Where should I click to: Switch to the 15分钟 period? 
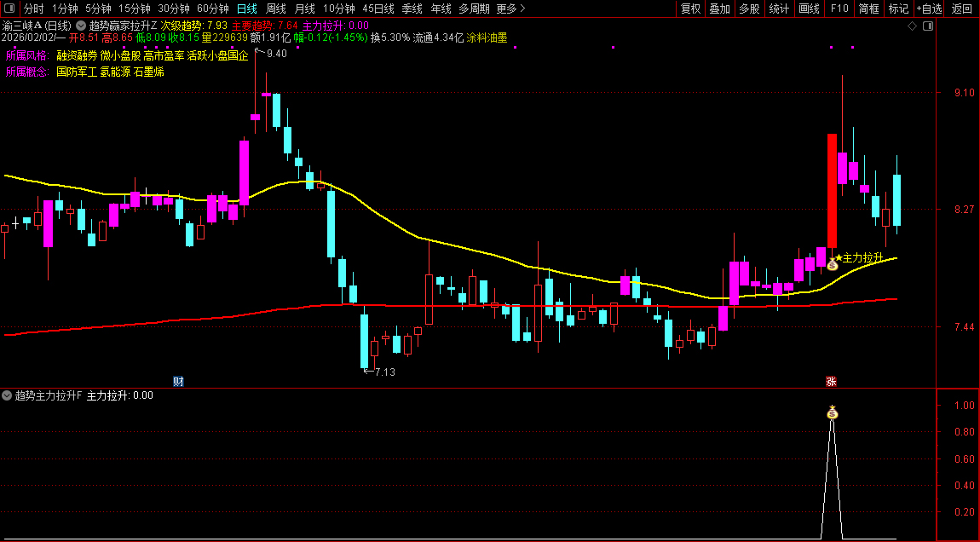135,9
